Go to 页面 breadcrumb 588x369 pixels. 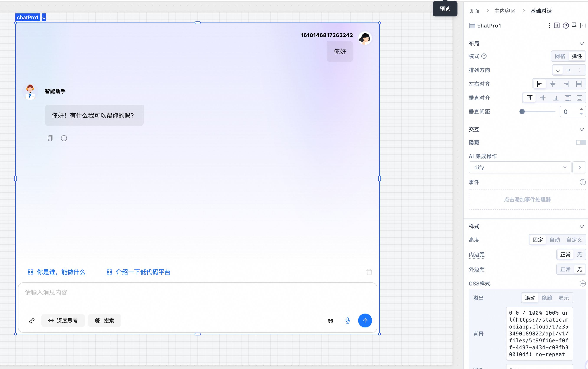(474, 11)
